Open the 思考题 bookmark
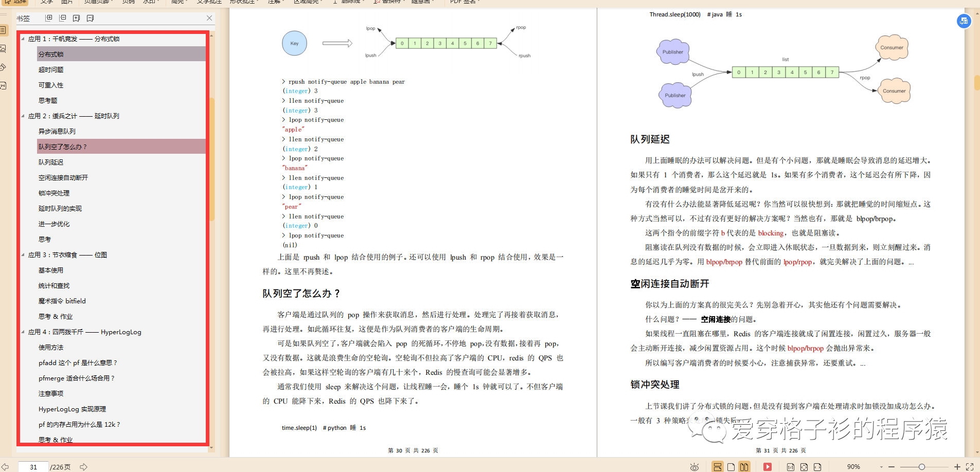The width and height of the screenshot is (980, 472). coord(48,100)
